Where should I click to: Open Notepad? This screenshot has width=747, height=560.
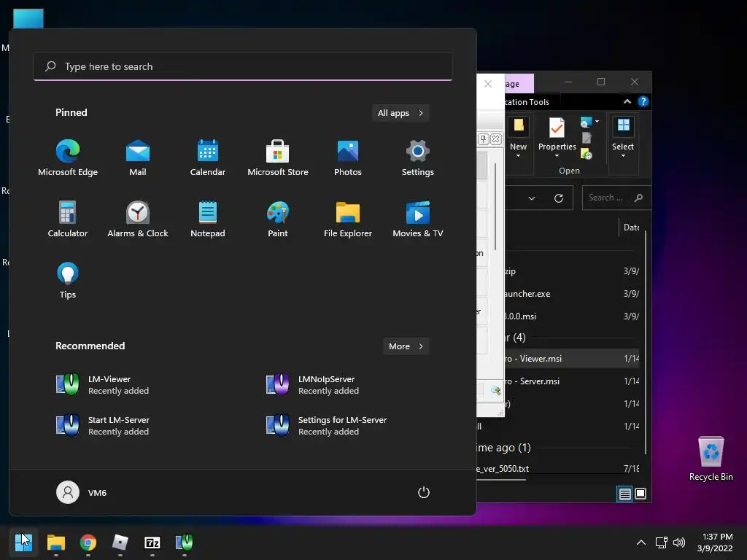[208, 219]
